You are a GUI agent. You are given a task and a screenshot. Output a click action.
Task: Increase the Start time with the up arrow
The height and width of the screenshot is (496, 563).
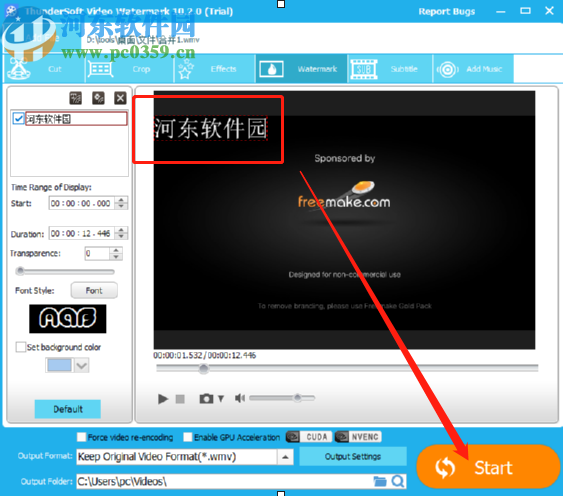click(x=121, y=200)
